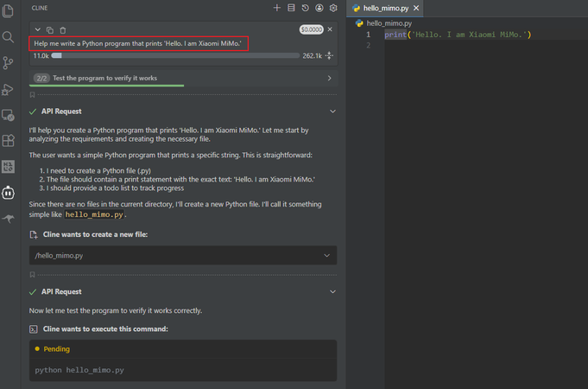The height and width of the screenshot is (389, 588).
Task: Switch to the hello_mimo.py editor tab
Action: [x=385, y=9]
